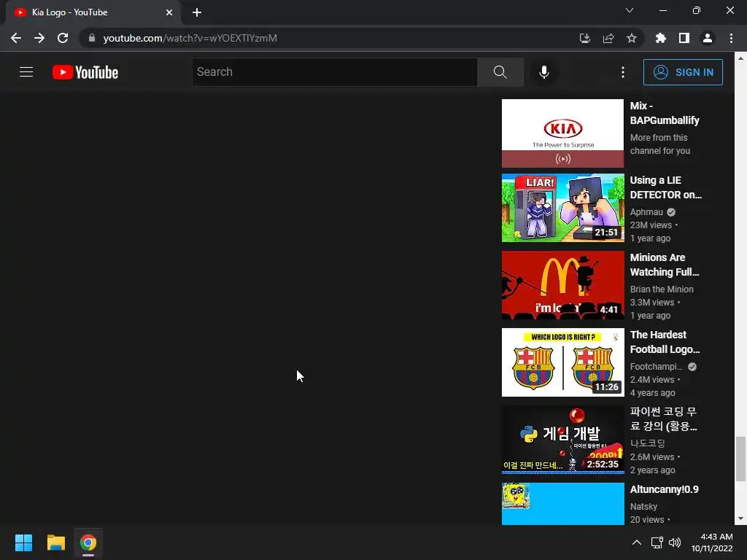Open the Which Logo Is Right thumbnail

pyautogui.click(x=562, y=362)
